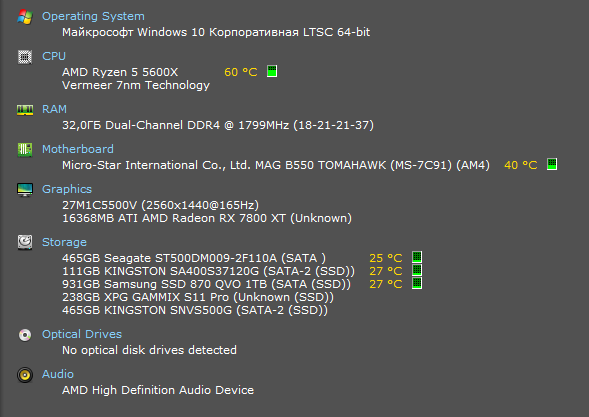The width and height of the screenshot is (589, 417).
Task: Open the Operating System section link
Action: pyautogui.click(x=93, y=16)
